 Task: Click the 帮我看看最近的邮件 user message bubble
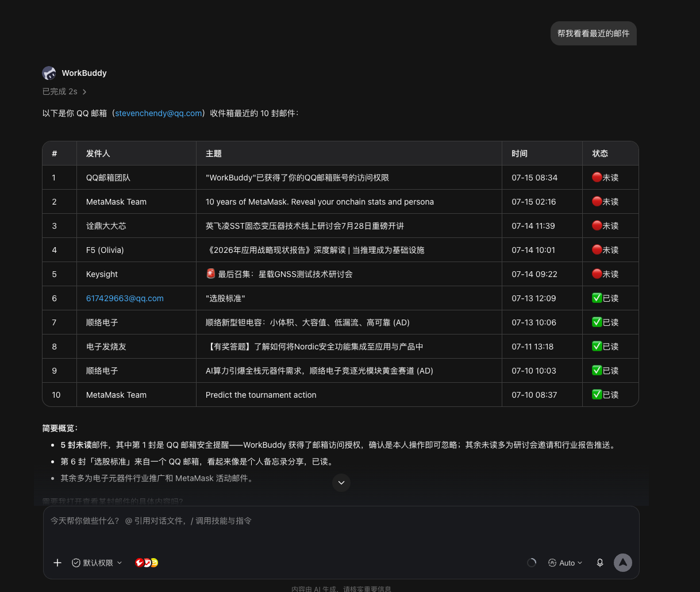[x=594, y=33]
